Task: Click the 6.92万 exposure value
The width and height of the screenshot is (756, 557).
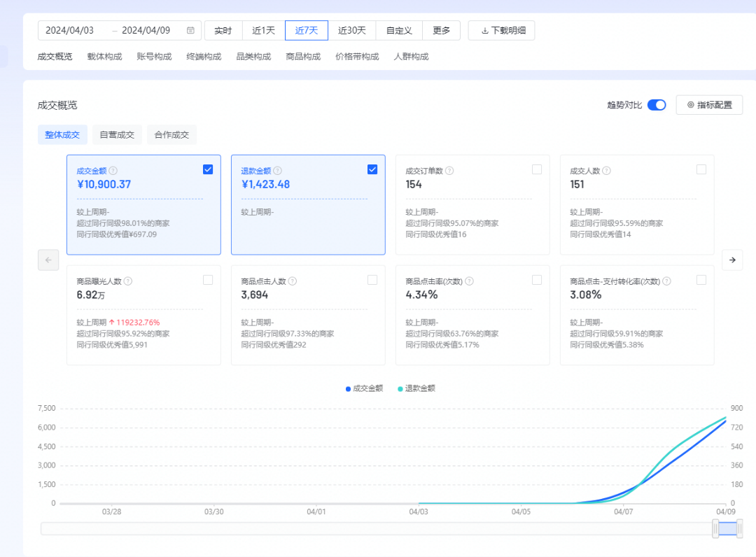Action: coord(90,295)
